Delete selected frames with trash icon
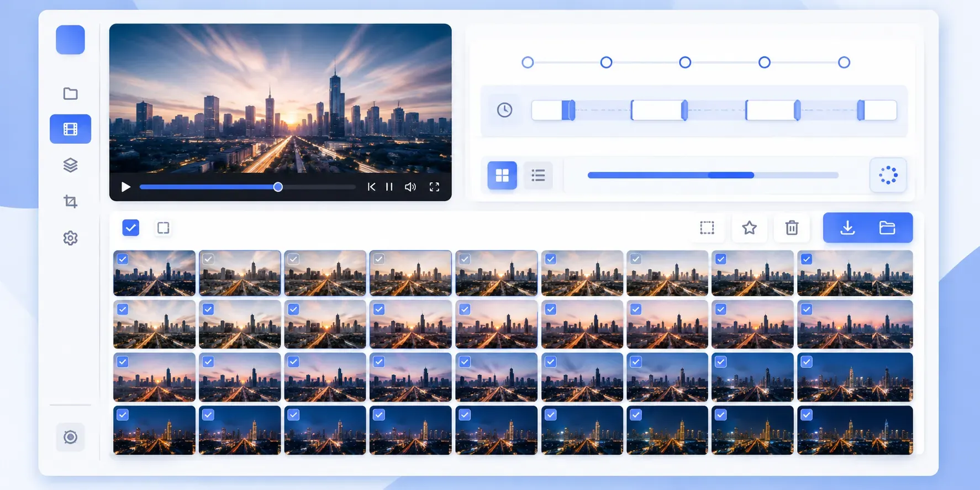980x490 pixels. 792,228
